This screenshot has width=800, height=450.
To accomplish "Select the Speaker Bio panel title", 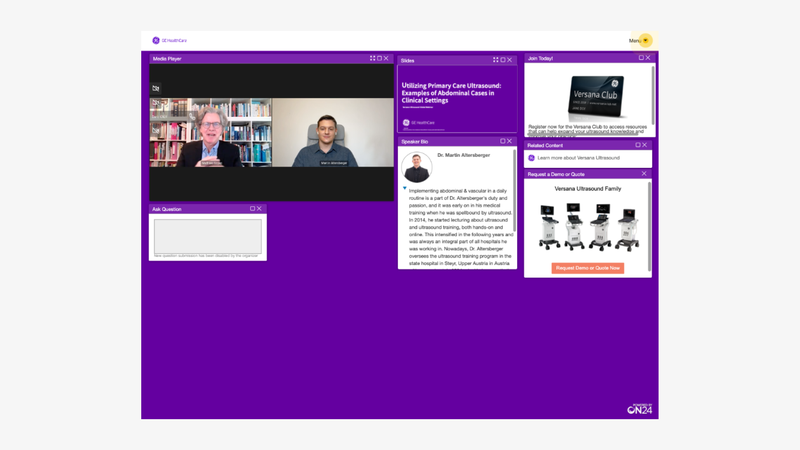I will (x=414, y=141).
